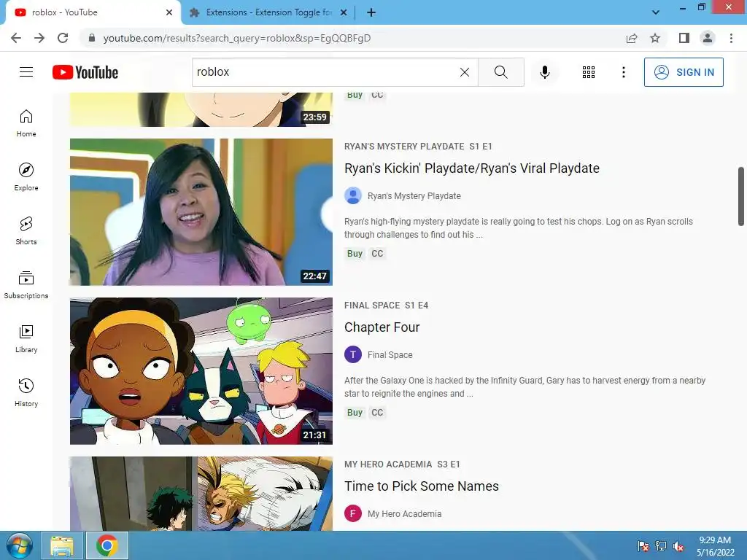The height and width of the screenshot is (560, 747).
Task: Open Chapter Four title link
Action: coord(382,327)
